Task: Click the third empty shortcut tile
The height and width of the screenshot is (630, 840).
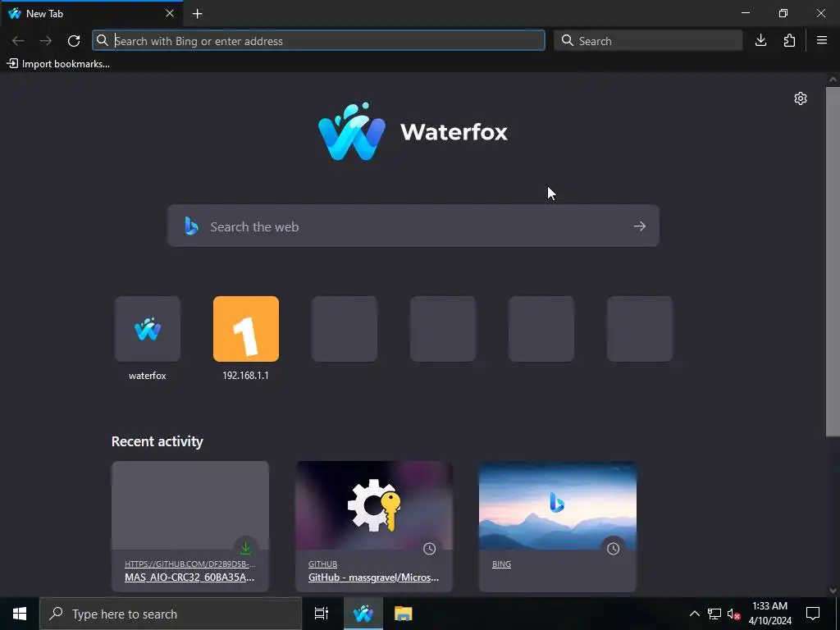Action: [x=541, y=329]
